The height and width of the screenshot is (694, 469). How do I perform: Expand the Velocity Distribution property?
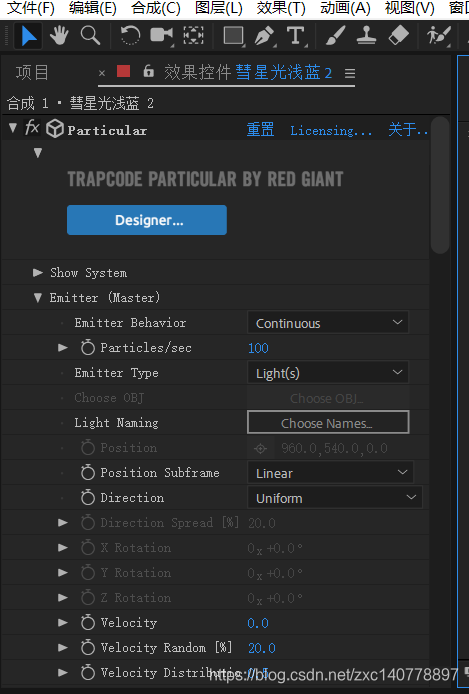click(63, 672)
